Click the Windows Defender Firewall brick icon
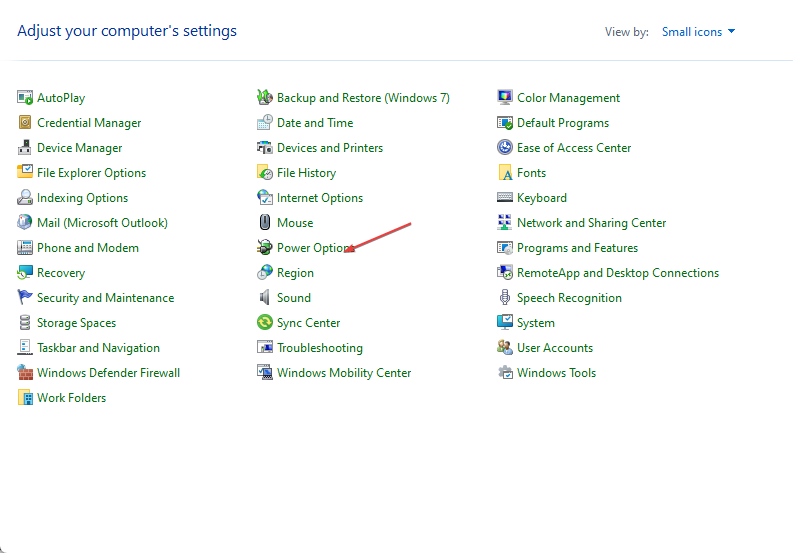 (25, 372)
